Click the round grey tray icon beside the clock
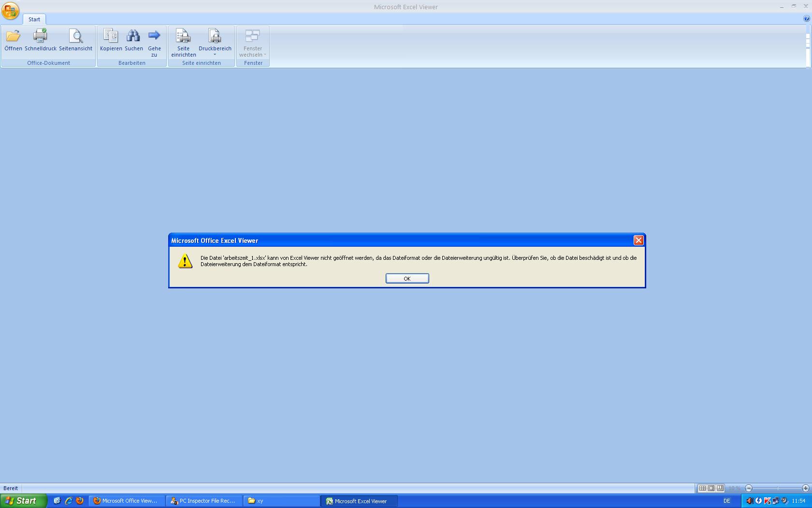The width and height of the screenshot is (812, 508). [x=784, y=501]
